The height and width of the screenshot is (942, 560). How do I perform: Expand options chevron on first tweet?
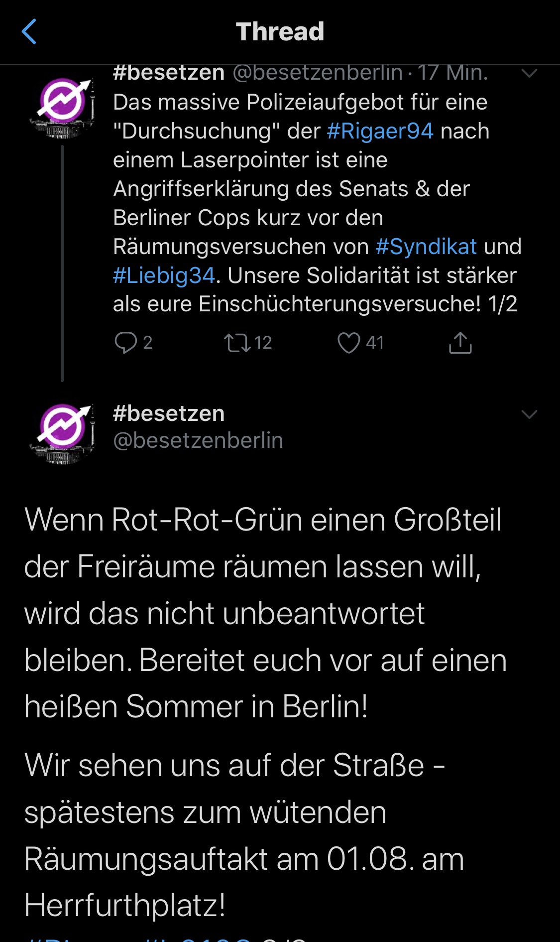[x=529, y=74]
